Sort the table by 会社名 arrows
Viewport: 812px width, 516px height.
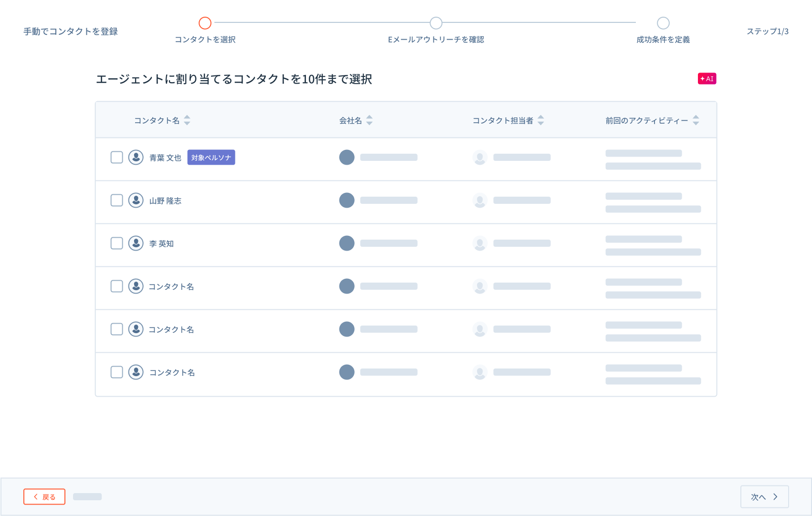point(369,120)
